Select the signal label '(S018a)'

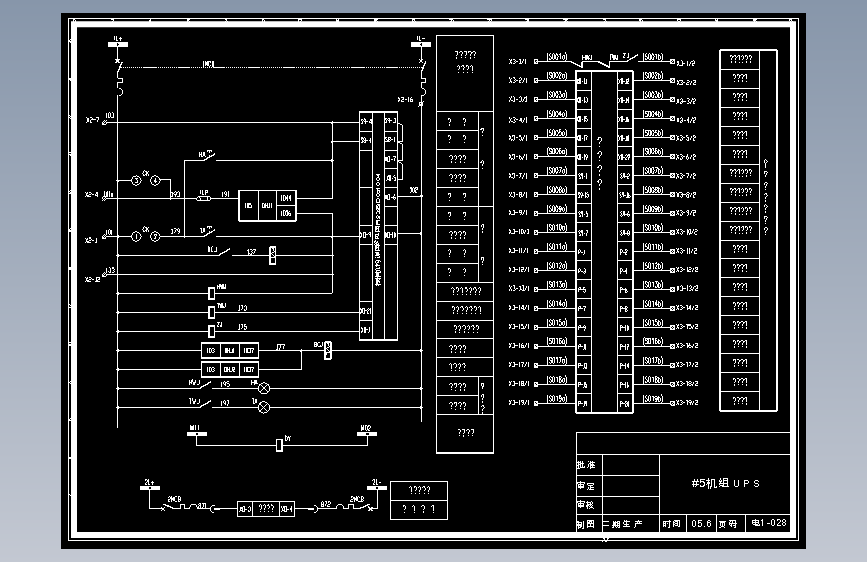(557, 379)
